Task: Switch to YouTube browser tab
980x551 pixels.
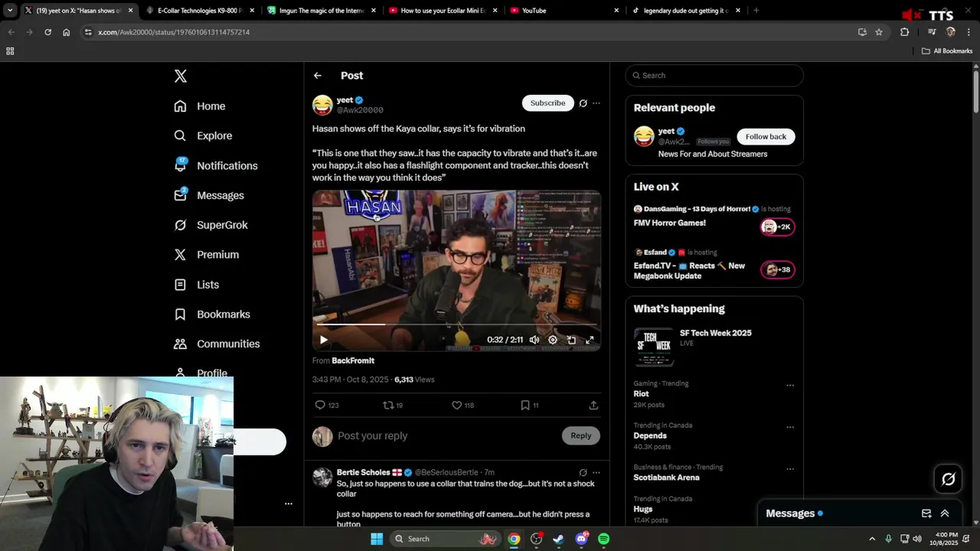Action: pos(563,11)
